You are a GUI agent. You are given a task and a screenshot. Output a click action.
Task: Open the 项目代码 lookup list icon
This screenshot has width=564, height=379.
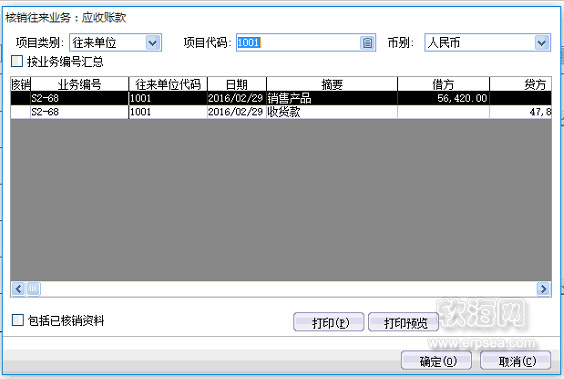pos(367,43)
